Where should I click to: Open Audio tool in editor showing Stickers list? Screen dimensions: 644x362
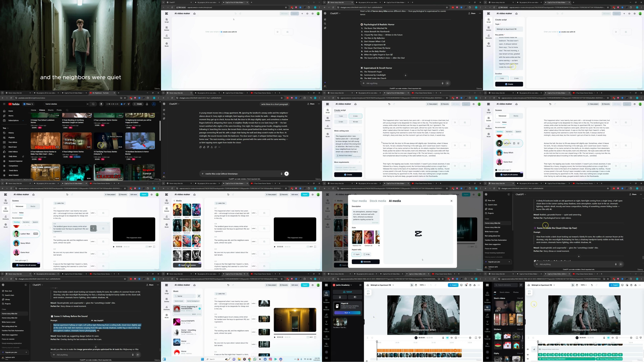[487, 316]
